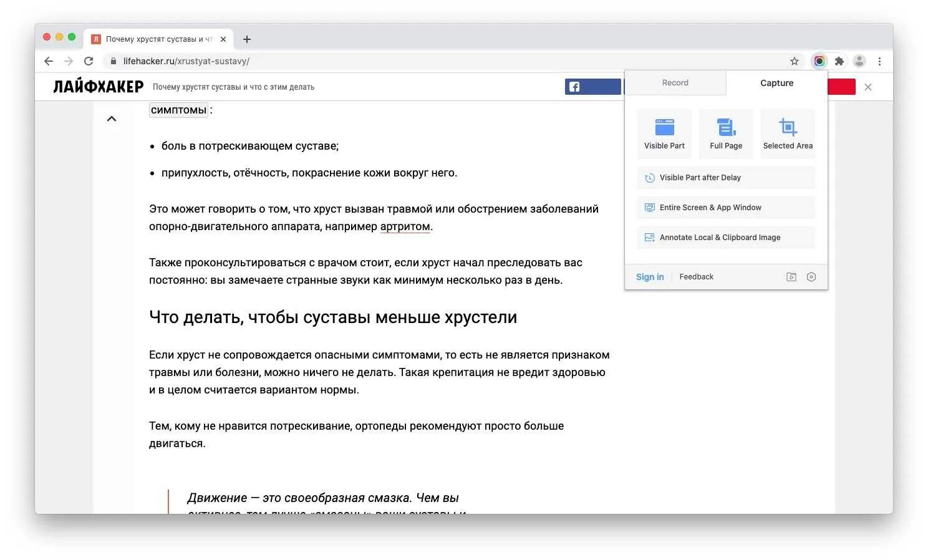Click the Лайфхакер logo
The width and height of the screenshot is (928, 560).
(99, 87)
